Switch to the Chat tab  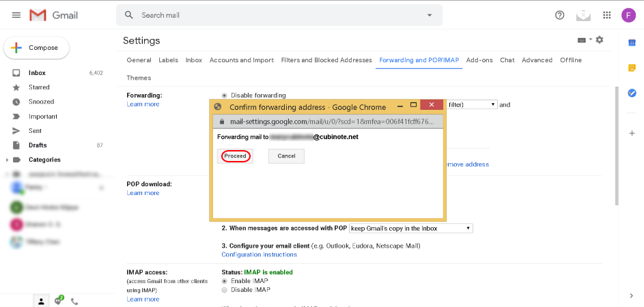pyautogui.click(x=507, y=60)
